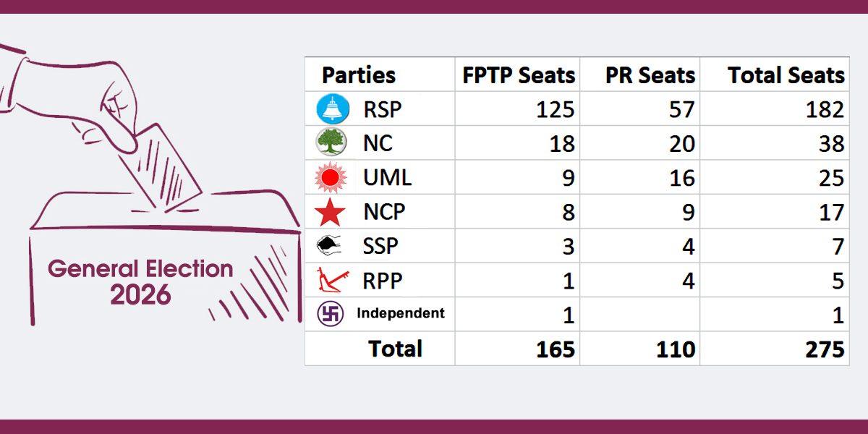Select the Total Seats column header
This screenshot has height=434, width=868.
click(786, 75)
